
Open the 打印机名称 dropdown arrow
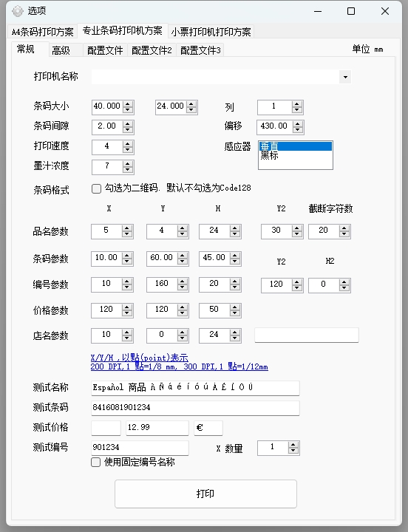click(x=345, y=77)
